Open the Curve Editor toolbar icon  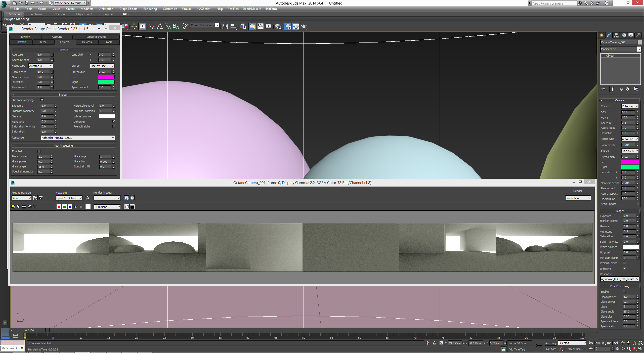pyautogui.click(x=261, y=26)
